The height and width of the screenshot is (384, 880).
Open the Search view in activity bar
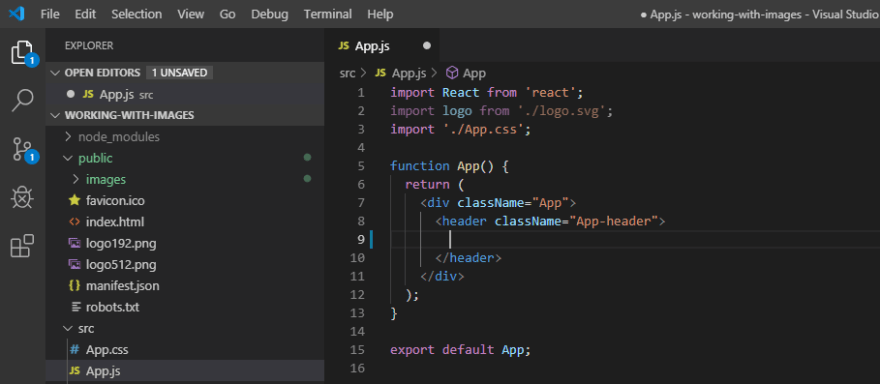22,101
